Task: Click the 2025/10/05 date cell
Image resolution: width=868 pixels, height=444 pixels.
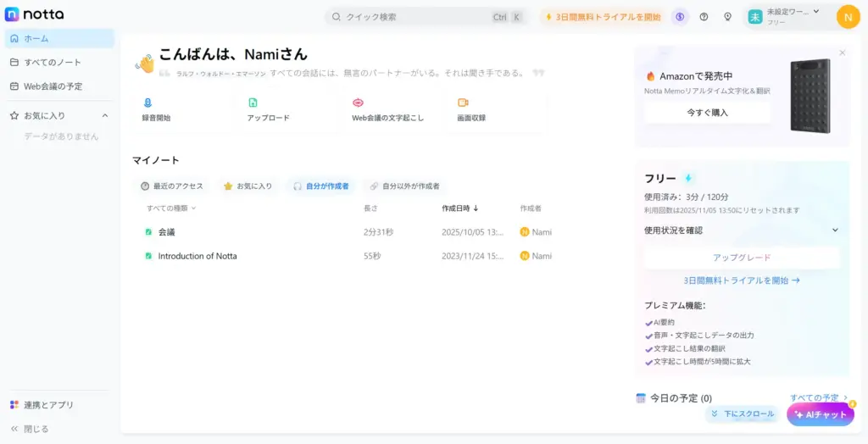Action: [473, 232]
